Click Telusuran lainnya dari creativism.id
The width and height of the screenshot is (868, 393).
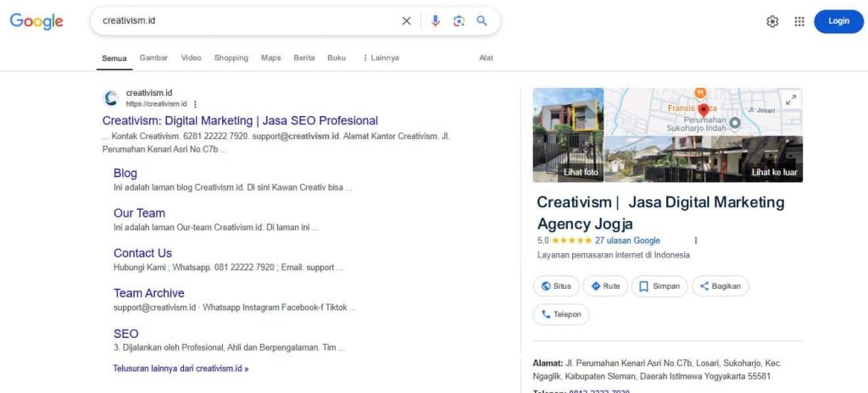pos(181,368)
